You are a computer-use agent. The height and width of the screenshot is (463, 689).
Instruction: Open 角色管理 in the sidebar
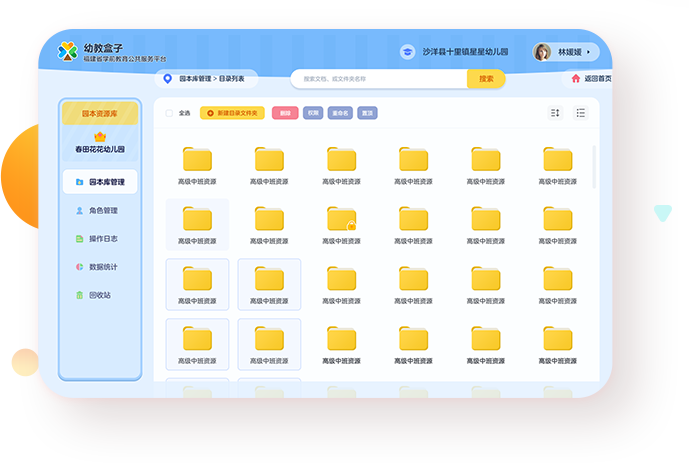pos(100,211)
